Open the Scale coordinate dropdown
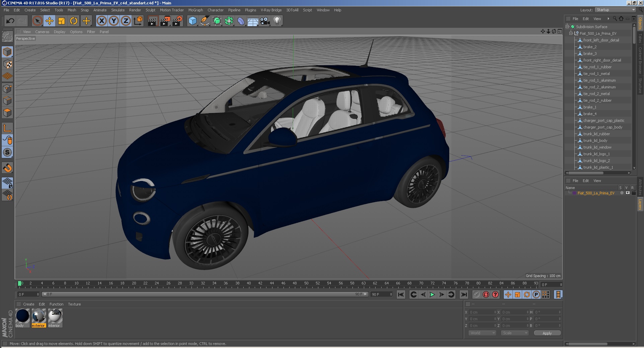644x348 pixels. (515, 333)
